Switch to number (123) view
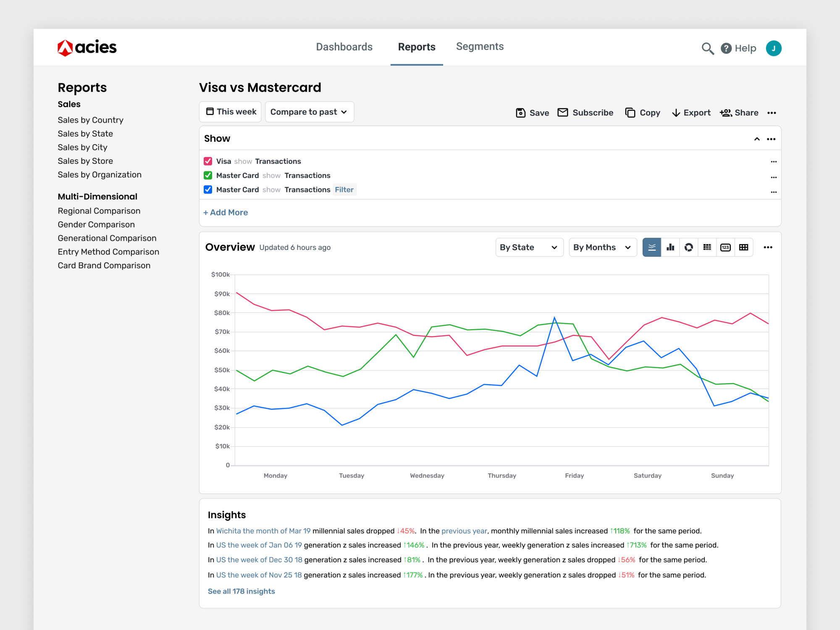Image resolution: width=840 pixels, height=630 pixels. tap(726, 247)
